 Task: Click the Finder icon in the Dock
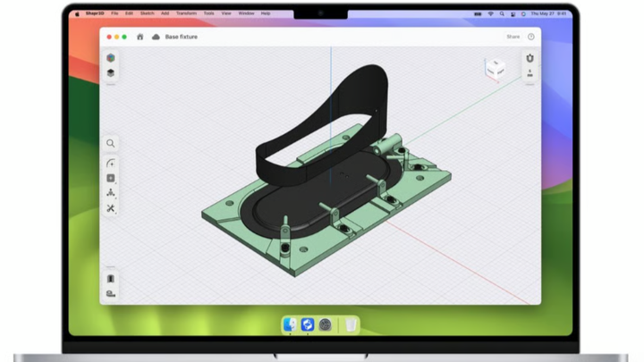[x=290, y=324]
